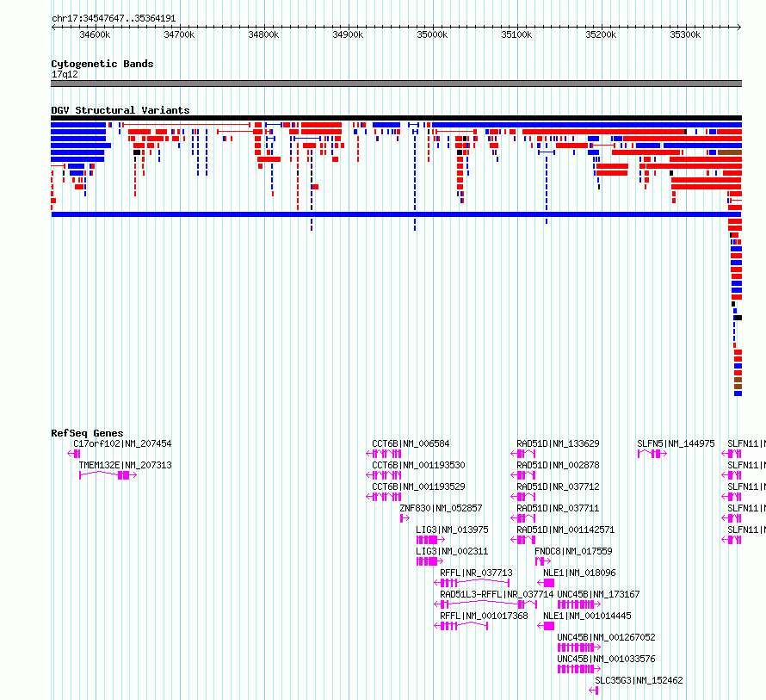Click the DGV Structural Variants track title

[120, 110]
